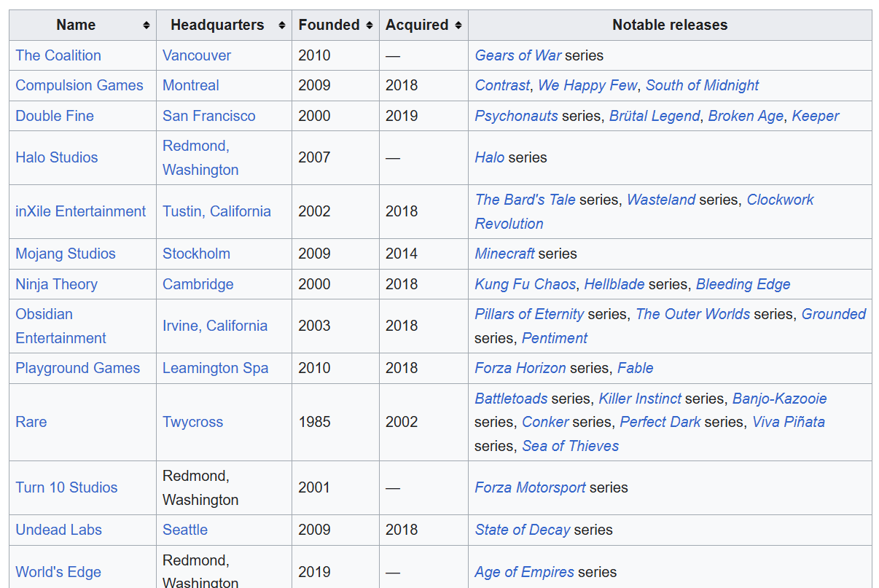Open Turn 10 Studios link
Screen dimensions: 879x588
(x=66, y=487)
